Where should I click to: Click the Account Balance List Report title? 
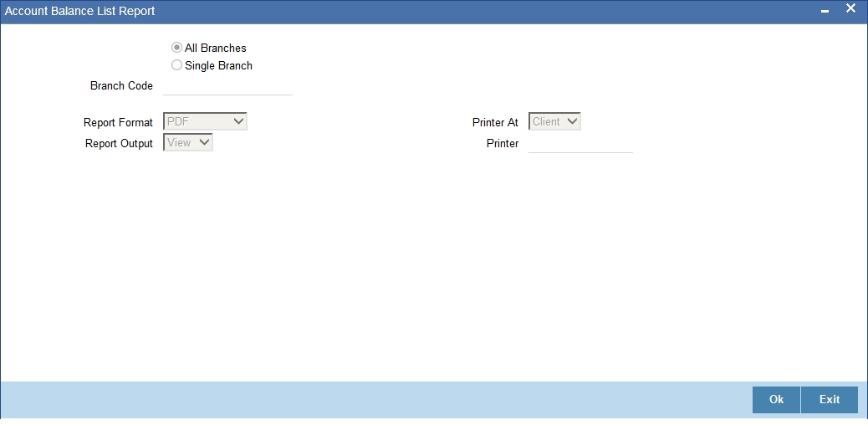point(79,11)
